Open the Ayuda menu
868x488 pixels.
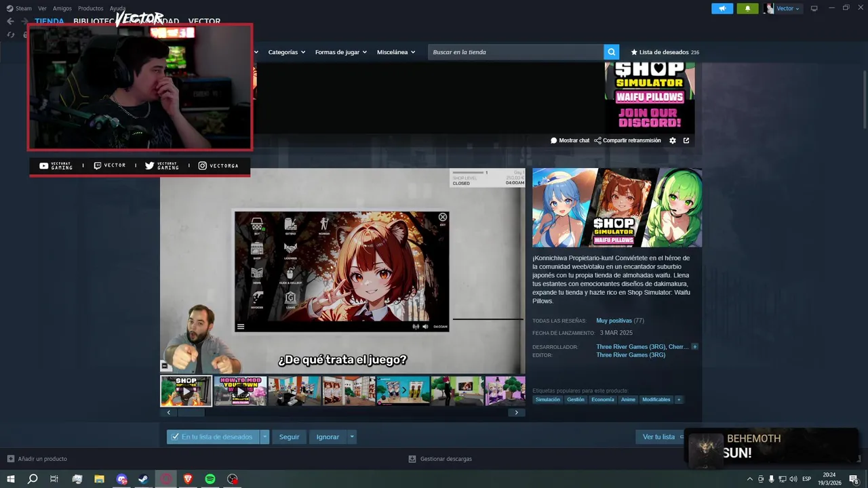pyautogui.click(x=117, y=8)
